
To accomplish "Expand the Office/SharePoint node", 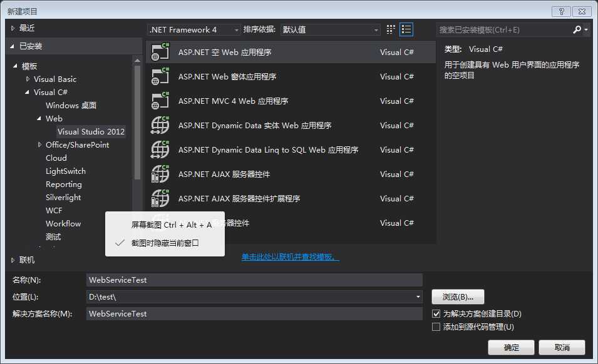I will pyautogui.click(x=39, y=144).
